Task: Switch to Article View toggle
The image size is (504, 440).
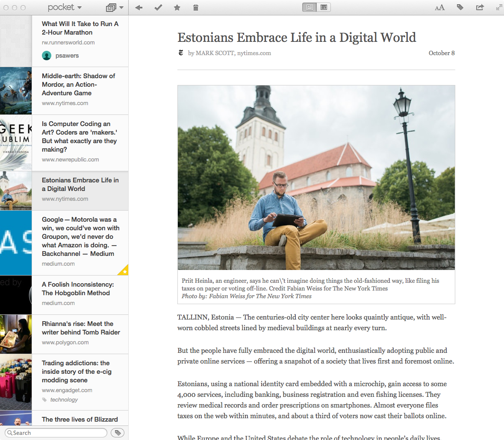Action: pos(309,7)
